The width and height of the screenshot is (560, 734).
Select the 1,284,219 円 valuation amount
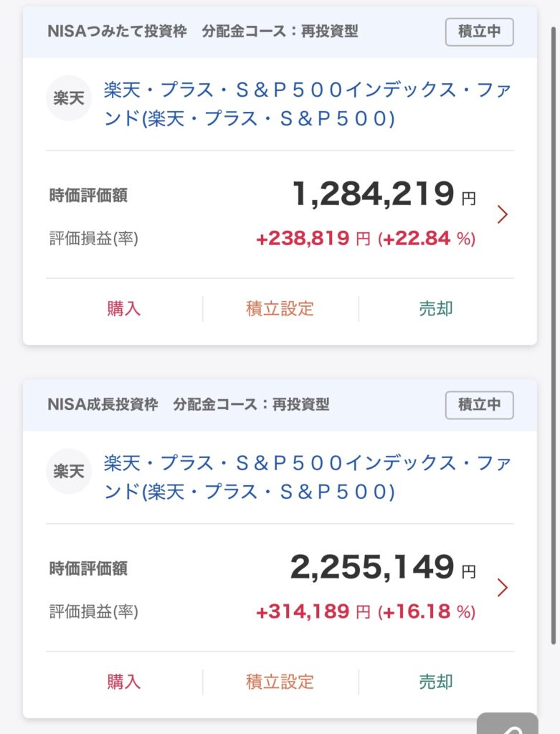click(x=374, y=194)
